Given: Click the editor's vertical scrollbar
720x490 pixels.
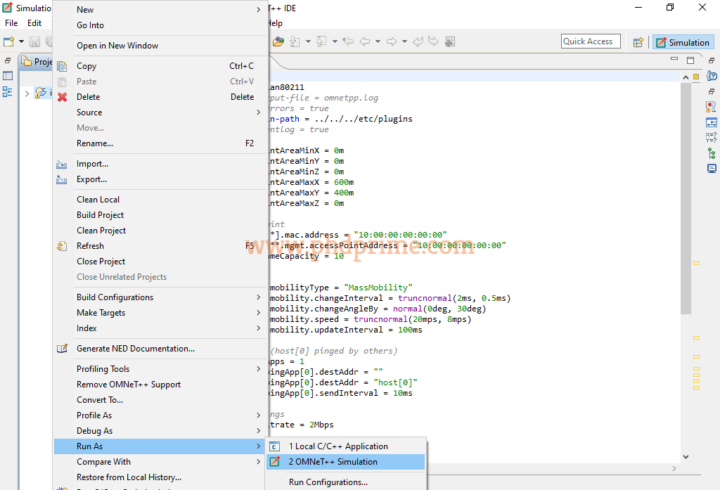Looking at the screenshot, I should [x=686, y=200].
